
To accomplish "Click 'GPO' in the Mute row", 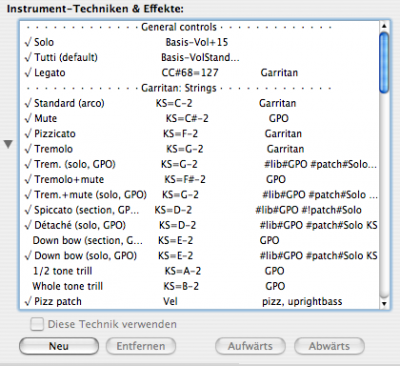I will click(279, 119).
